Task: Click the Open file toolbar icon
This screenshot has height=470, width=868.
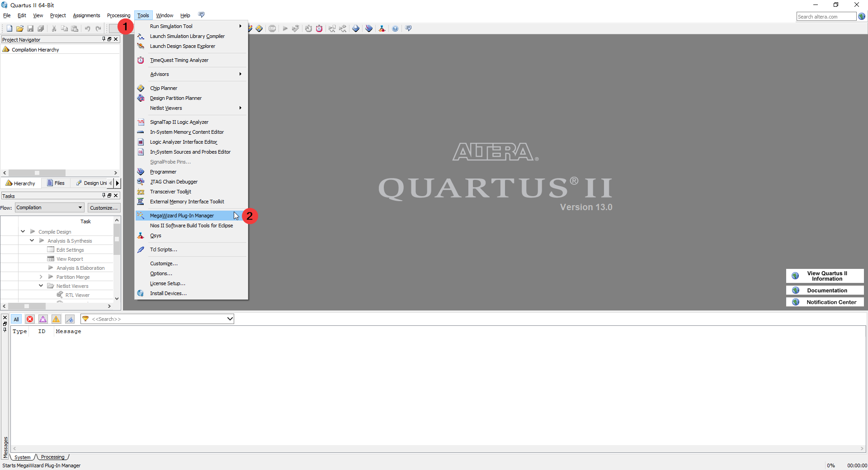Action: pyautogui.click(x=19, y=28)
